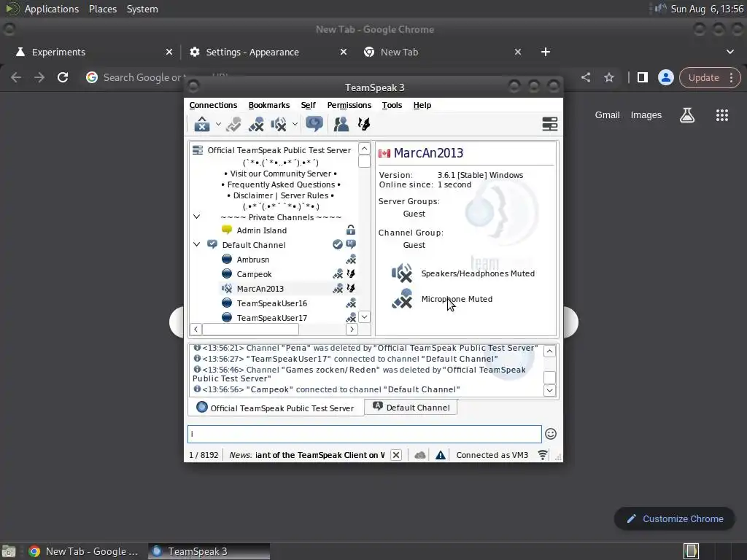Open the Help menu in TeamSpeak

[x=422, y=105]
